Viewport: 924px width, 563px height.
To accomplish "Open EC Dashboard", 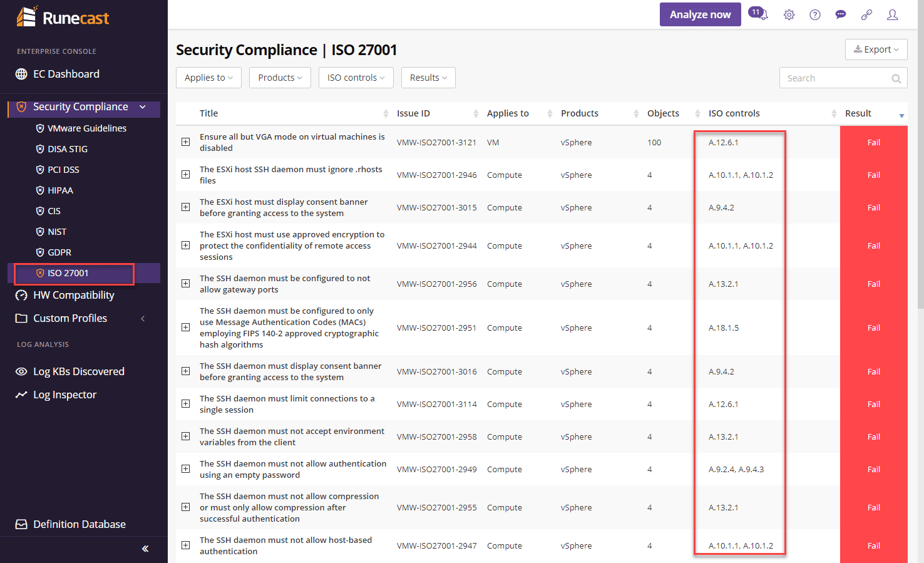I will tap(66, 74).
